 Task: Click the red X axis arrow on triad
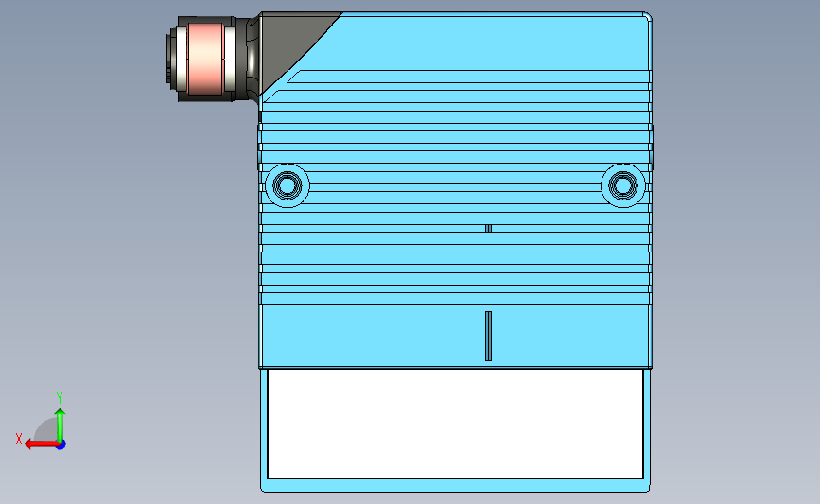[42, 444]
